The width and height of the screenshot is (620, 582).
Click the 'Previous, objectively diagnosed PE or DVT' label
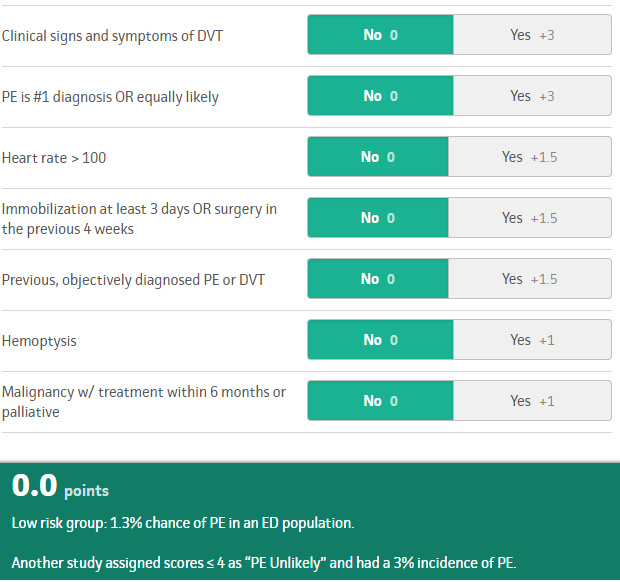[133, 280]
